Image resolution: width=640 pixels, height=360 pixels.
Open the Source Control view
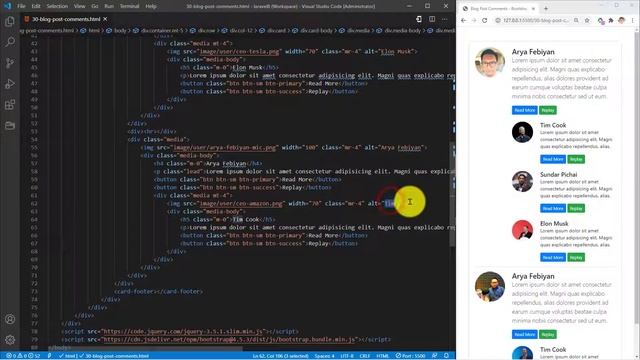point(10,63)
